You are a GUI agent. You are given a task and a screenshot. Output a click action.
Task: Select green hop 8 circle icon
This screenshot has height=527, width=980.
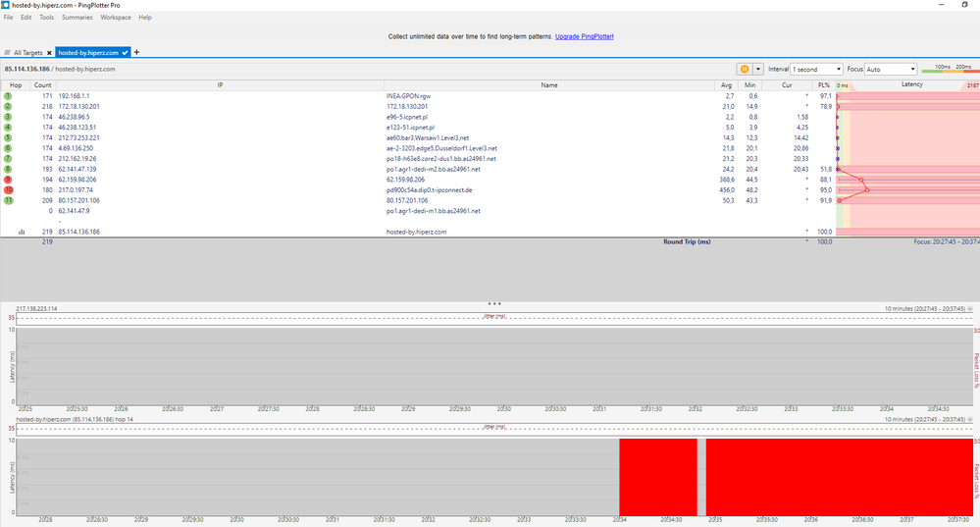pyautogui.click(x=8, y=169)
